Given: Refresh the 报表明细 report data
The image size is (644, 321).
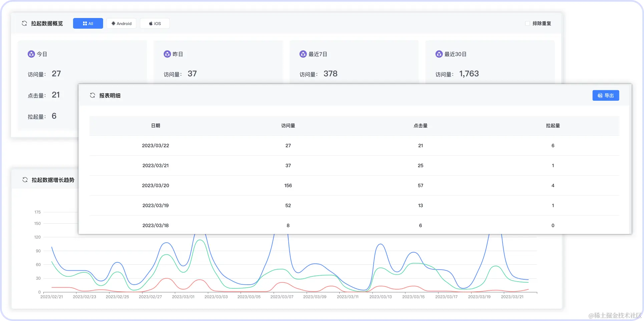Looking at the screenshot, I should click(92, 95).
